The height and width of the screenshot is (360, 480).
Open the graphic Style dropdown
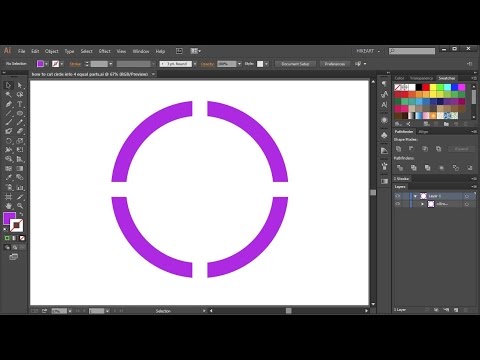click(266, 64)
